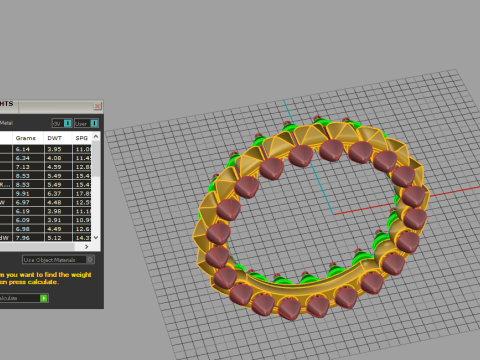Viewport: 480px width, 360px height.
Task: Select the 4.48 DWT cell
Action: pyautogui.click(x=58, y=202)
